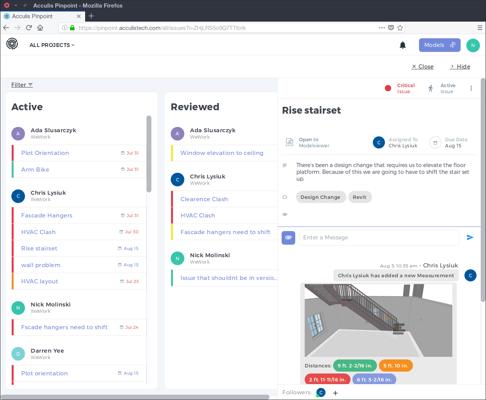Open the Firefox hamburger menu
Screen dimensions: 486x400
(480, 28)
